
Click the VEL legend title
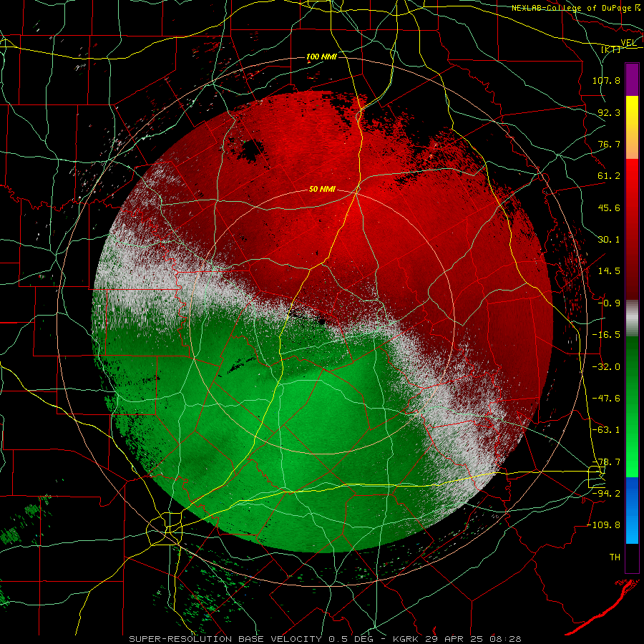[628, 42]
